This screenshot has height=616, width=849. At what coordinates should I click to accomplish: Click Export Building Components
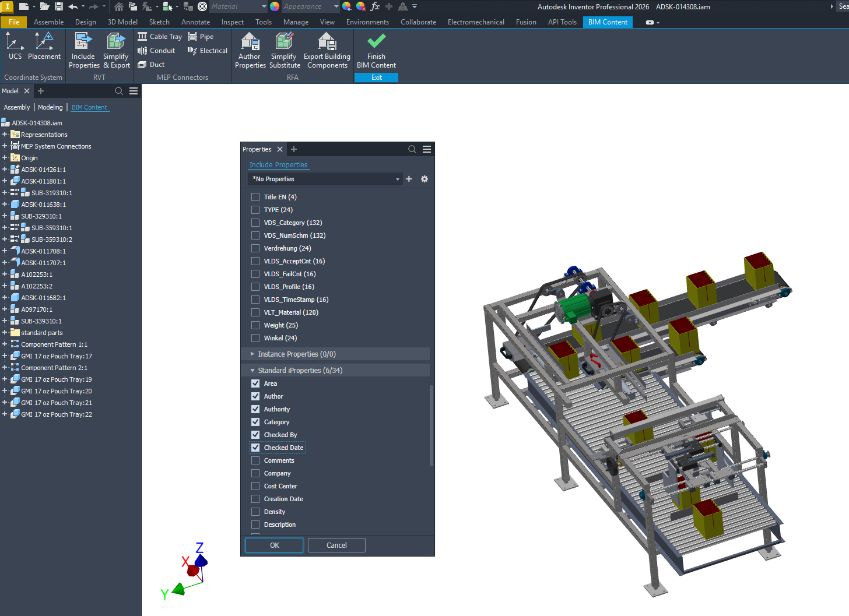pos(327,50)
